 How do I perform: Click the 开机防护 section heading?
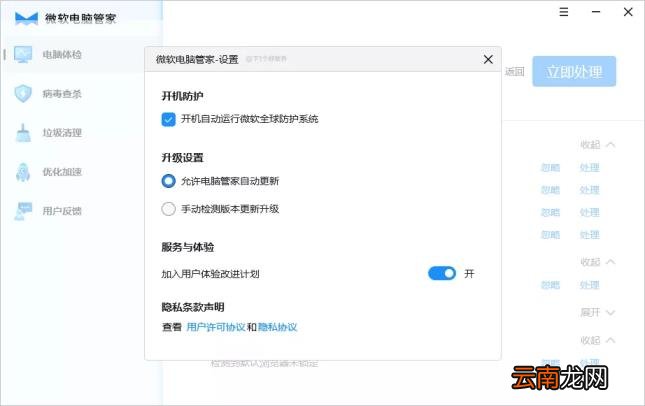[182, 96]
